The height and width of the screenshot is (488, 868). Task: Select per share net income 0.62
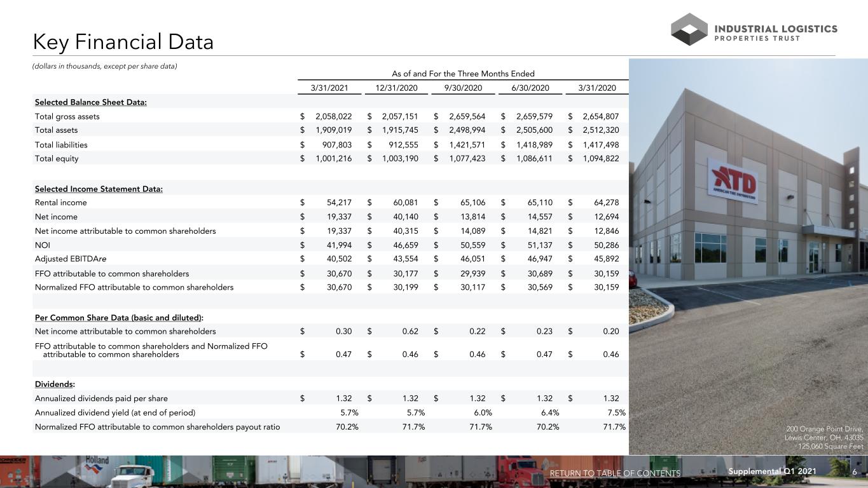[x=410, y=331]
